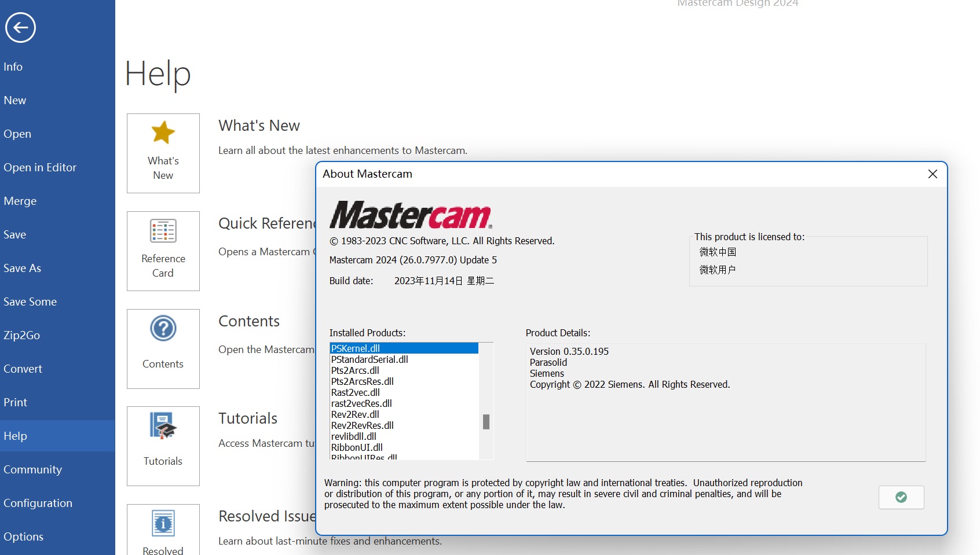
Task: Choose Save from the backstage menu
Action: (x=58, y=234)
